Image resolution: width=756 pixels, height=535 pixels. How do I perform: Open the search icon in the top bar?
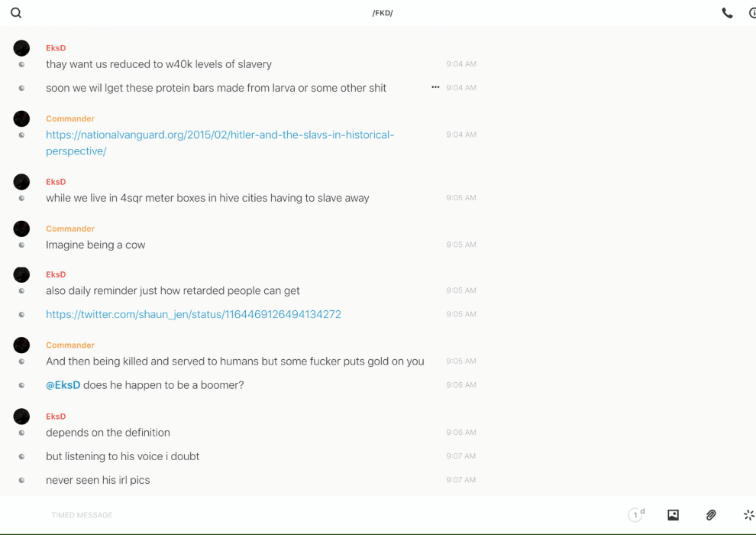point(16,13)
